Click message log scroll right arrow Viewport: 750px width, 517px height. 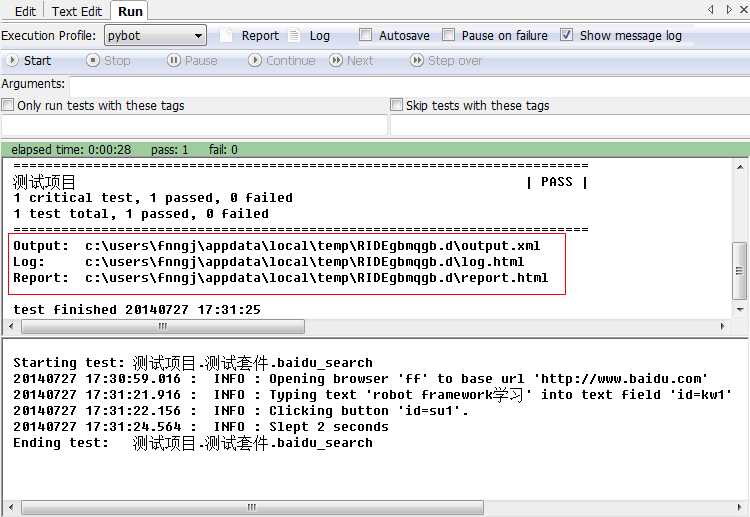[739, 507]
